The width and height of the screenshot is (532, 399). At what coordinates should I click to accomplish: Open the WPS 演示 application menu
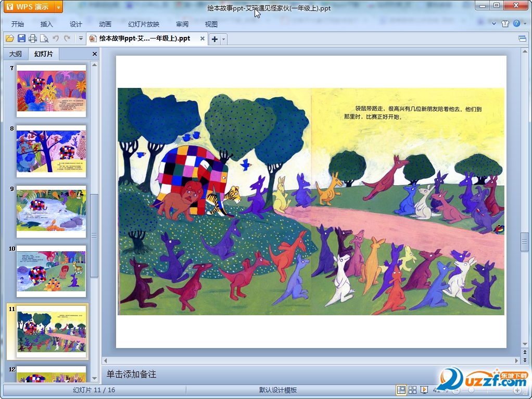pyautogui.click(x=29, y=7)
